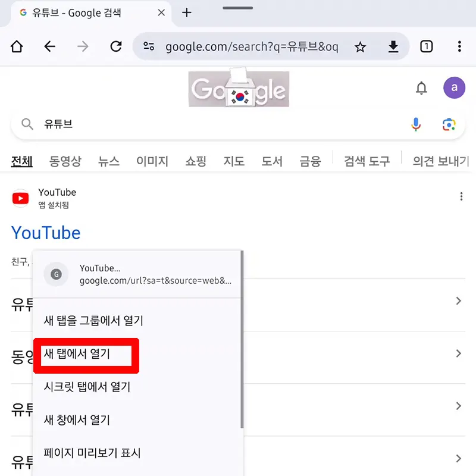Image resolution: width=476 pixels, height=476 pixels.
Task: Tap the YouTube link preview header
Action: (137, 274)
